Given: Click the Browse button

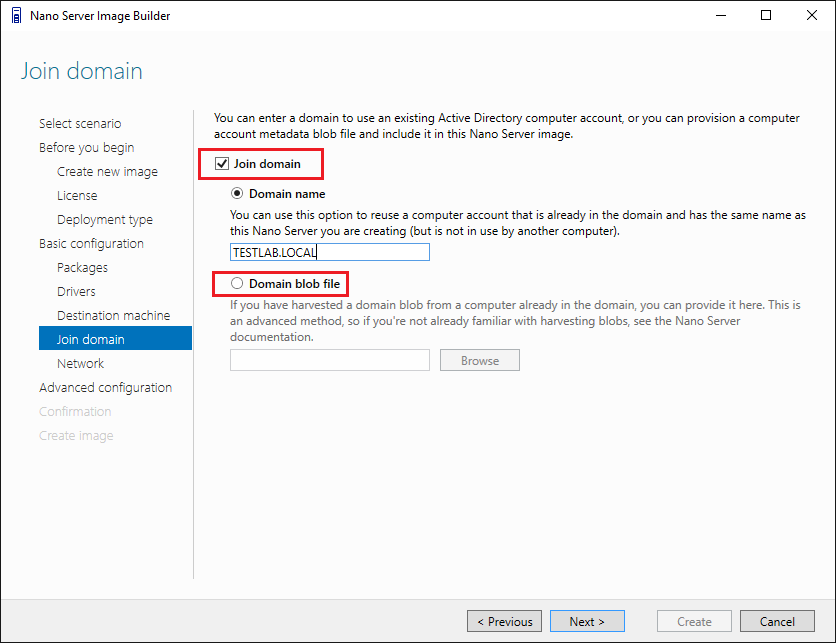Looking at the screenshot, I should click(x=480, y=360).
